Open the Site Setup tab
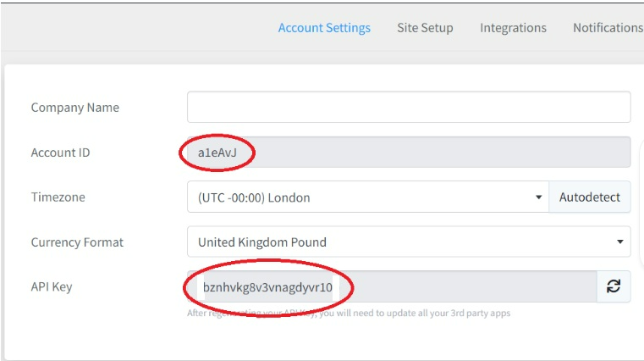The width and height of the screenshot is (644, 361). tap(425, 28)
